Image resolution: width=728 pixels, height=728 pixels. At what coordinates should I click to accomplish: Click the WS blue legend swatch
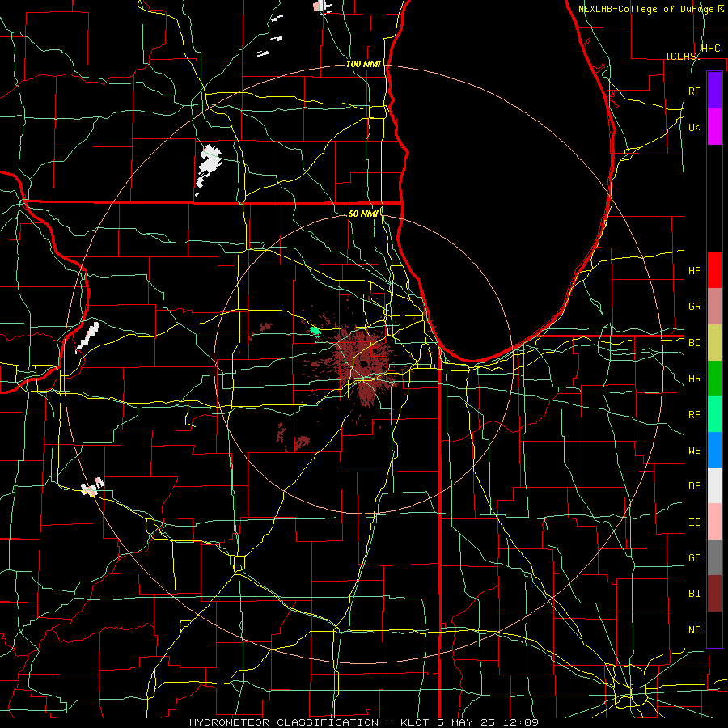click(714, 450)
